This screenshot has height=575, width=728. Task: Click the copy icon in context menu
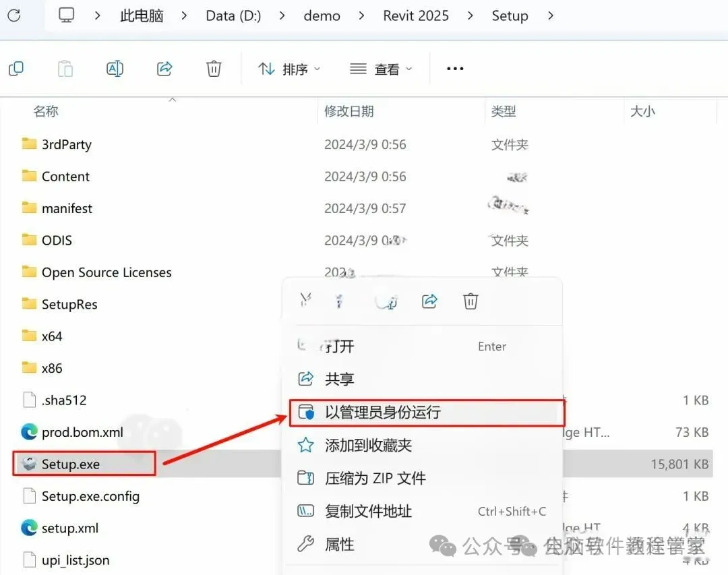[339, 301]
